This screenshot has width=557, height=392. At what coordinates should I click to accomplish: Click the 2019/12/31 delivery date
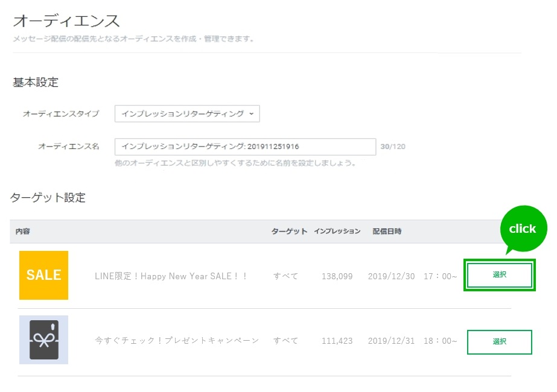[x=391, y=341]
